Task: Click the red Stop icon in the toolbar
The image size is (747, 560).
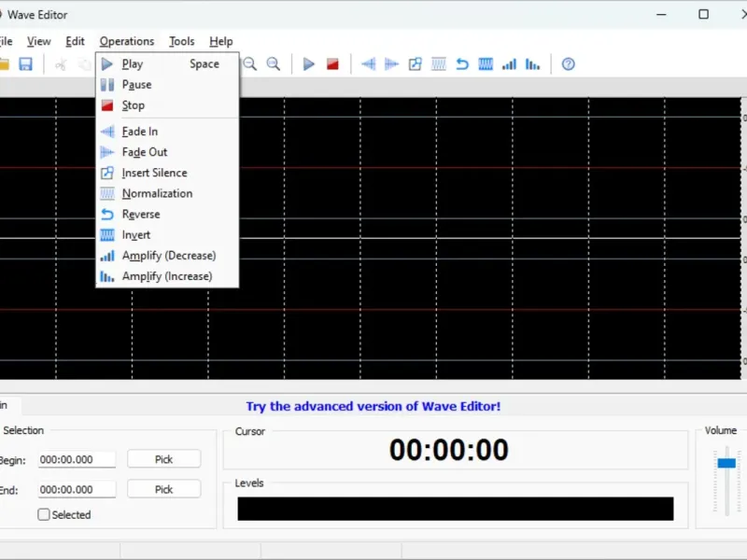Action: tap(332, 64)
